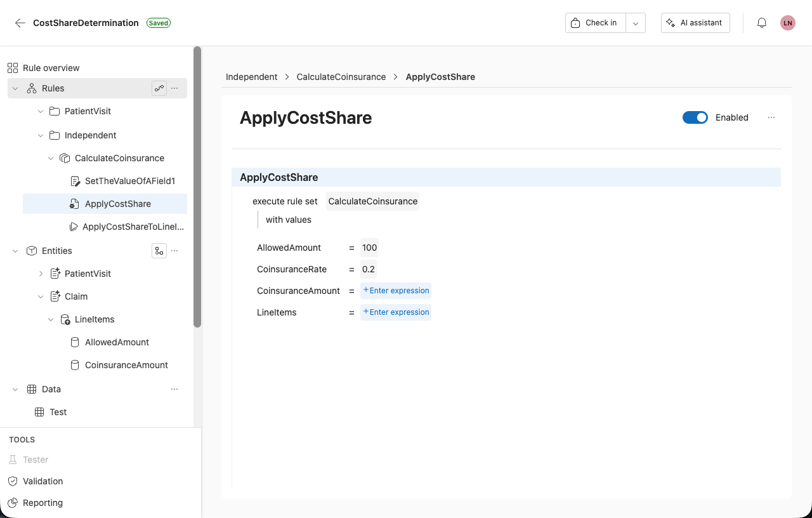Disable the ApplyCostShare rule toggle
This screenshot has height=518, width=812.
[695, 117]
